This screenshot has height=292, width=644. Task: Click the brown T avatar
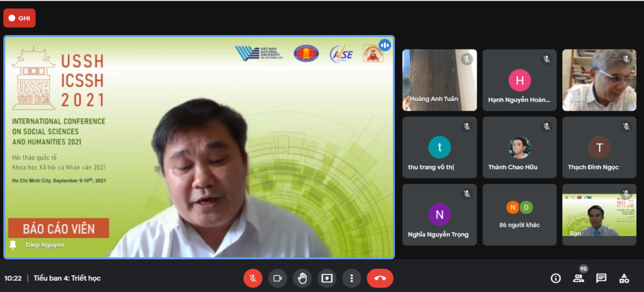599,147
